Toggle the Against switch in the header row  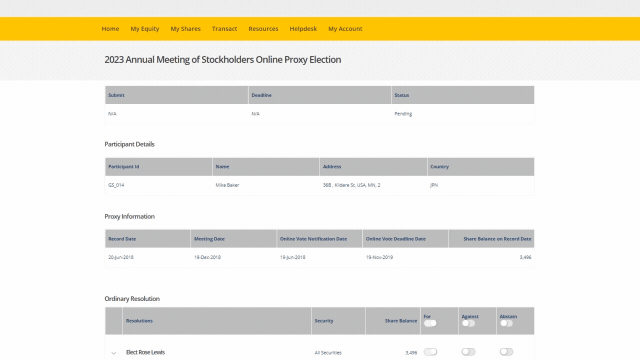point(468,324)
